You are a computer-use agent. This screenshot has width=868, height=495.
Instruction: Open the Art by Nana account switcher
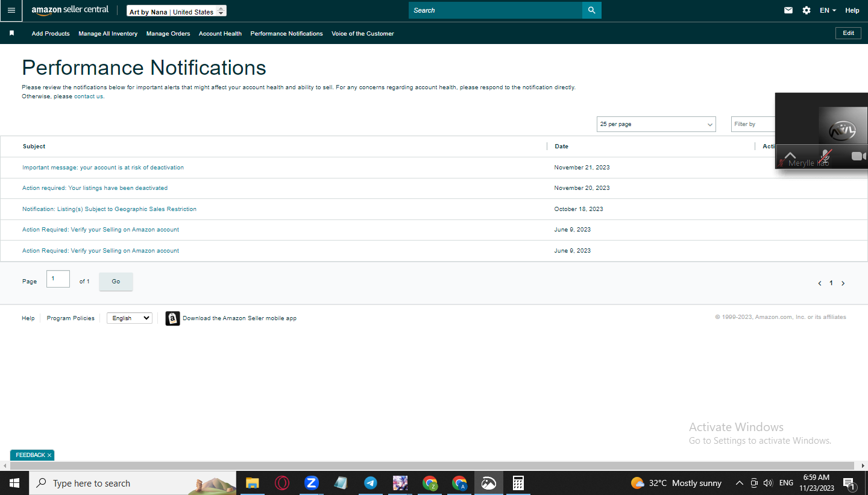coord(177,11)
